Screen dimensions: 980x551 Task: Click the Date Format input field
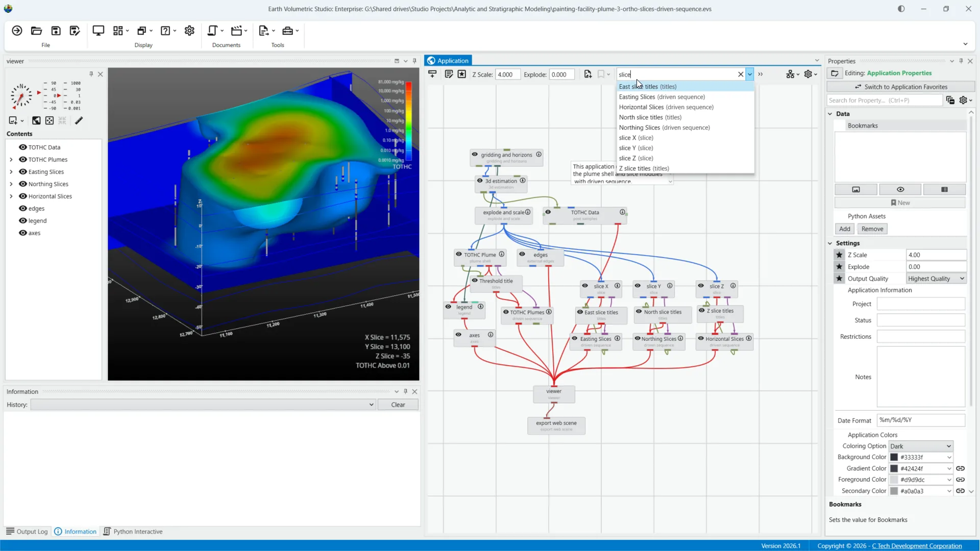click(921, 420)
